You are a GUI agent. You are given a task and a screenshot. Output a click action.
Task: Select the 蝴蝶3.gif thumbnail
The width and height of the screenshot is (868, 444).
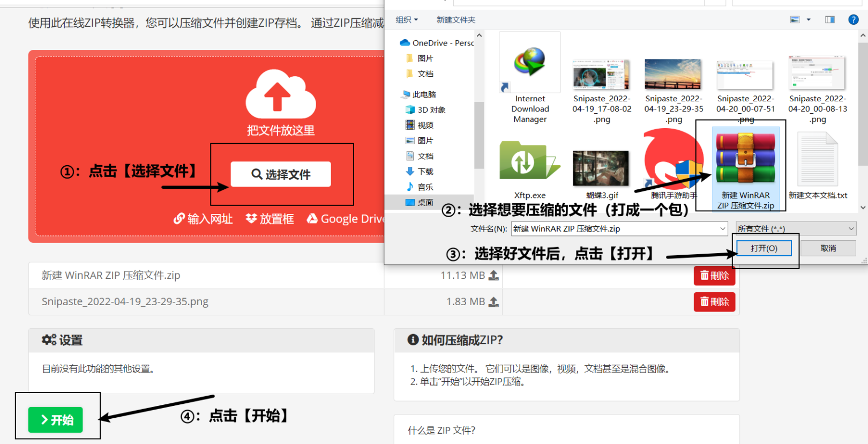click(601, 168)
